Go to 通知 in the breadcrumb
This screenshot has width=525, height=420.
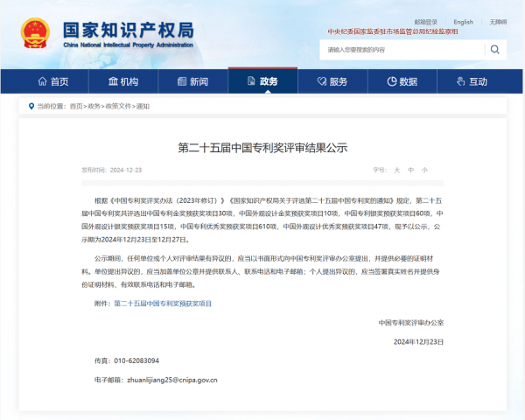point(143,106)
